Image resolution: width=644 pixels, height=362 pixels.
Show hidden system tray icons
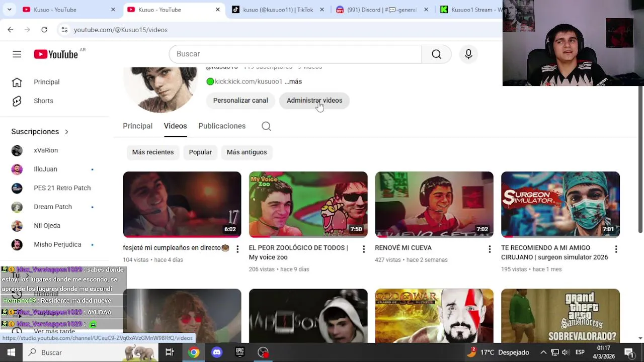click(x=543, y=352)
